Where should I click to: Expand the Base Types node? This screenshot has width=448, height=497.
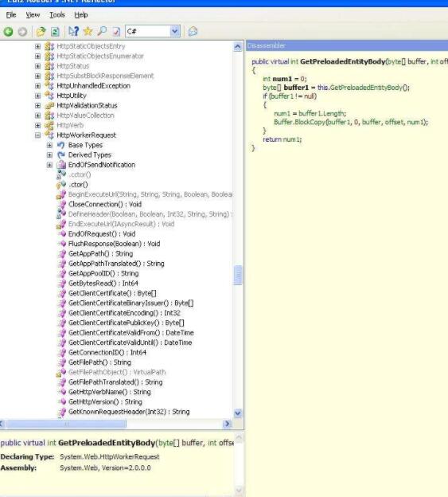tap(49, 145)
